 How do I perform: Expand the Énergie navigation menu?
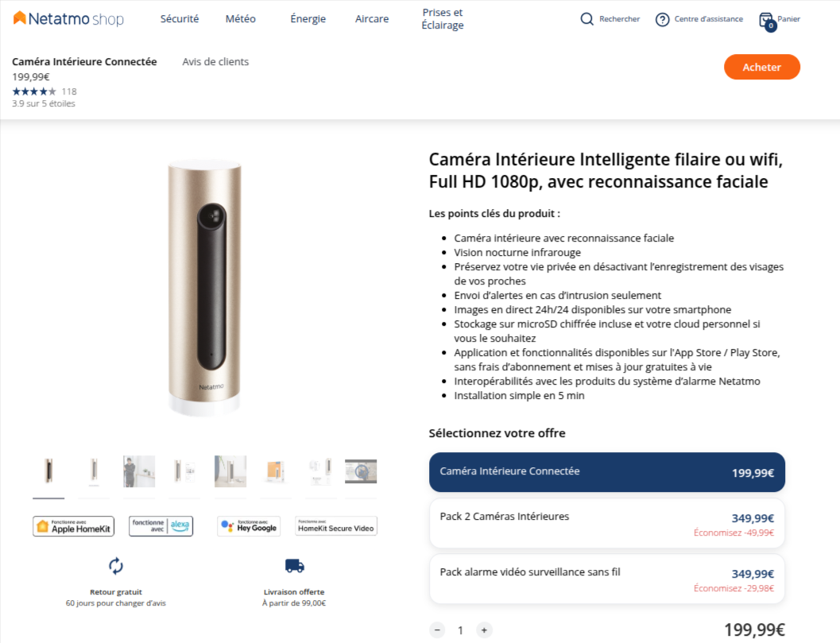(x=308, y=19)
